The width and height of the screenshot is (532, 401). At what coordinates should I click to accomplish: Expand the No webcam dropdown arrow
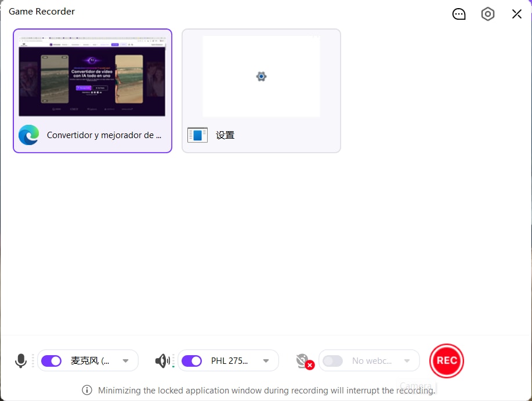tap(407, 360)
